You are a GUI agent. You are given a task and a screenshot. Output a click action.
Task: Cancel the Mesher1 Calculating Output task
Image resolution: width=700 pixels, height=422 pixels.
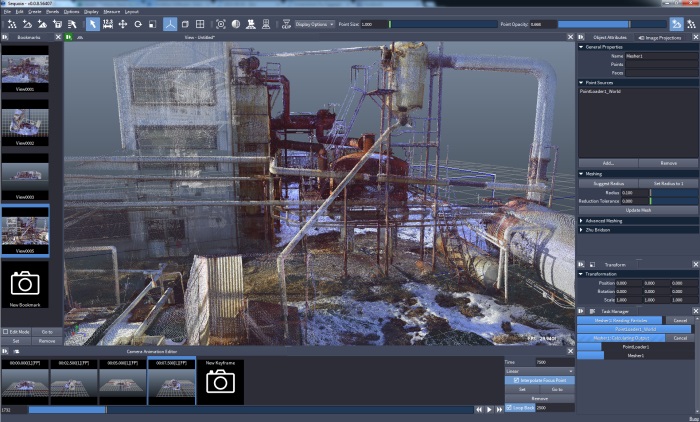point(680,338)
